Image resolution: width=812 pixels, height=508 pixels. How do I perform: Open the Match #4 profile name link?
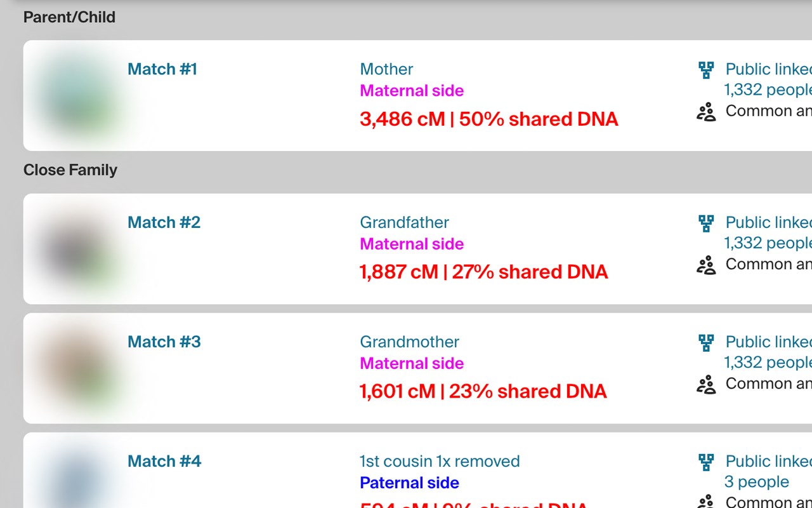[x=164, y=461]
